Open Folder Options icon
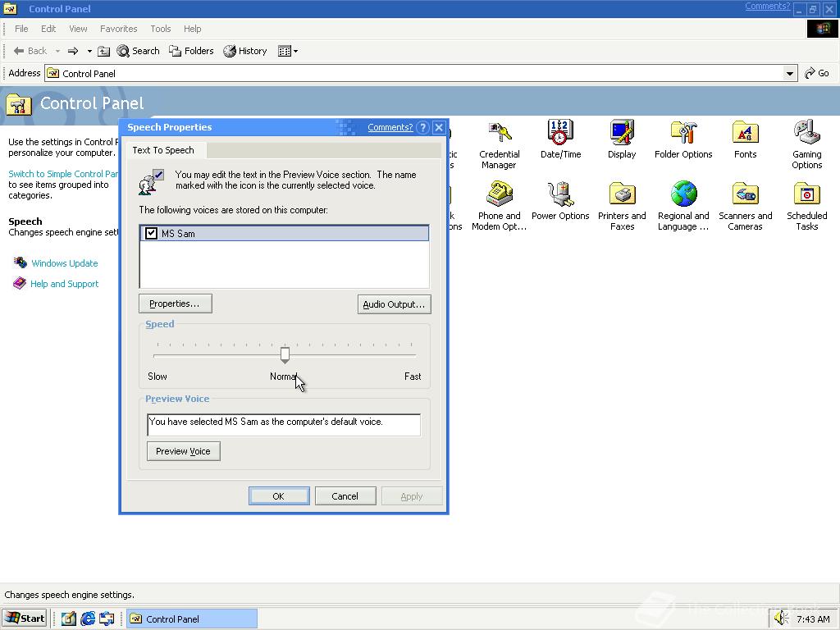 click(x=683, y=139)
